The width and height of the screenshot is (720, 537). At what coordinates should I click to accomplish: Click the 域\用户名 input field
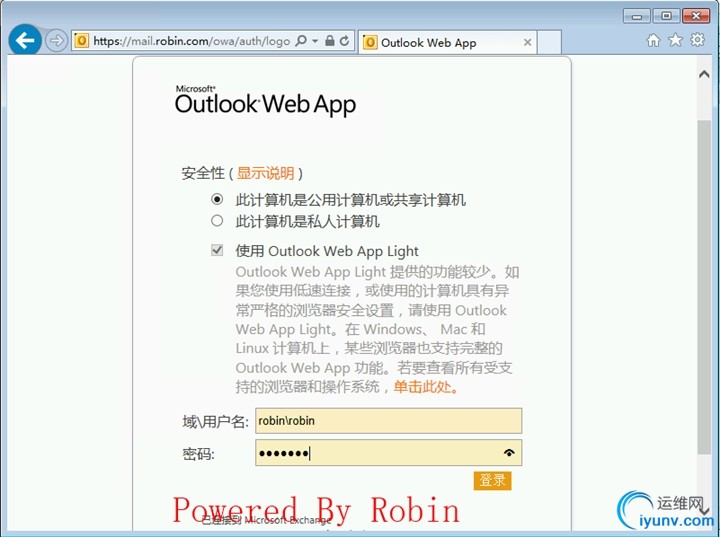coord(388,421)
